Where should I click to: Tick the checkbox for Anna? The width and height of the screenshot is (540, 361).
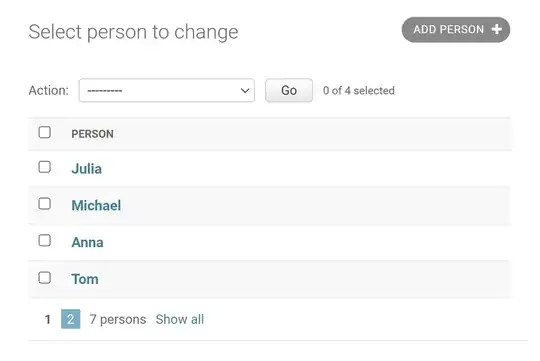tap(45, 240)
